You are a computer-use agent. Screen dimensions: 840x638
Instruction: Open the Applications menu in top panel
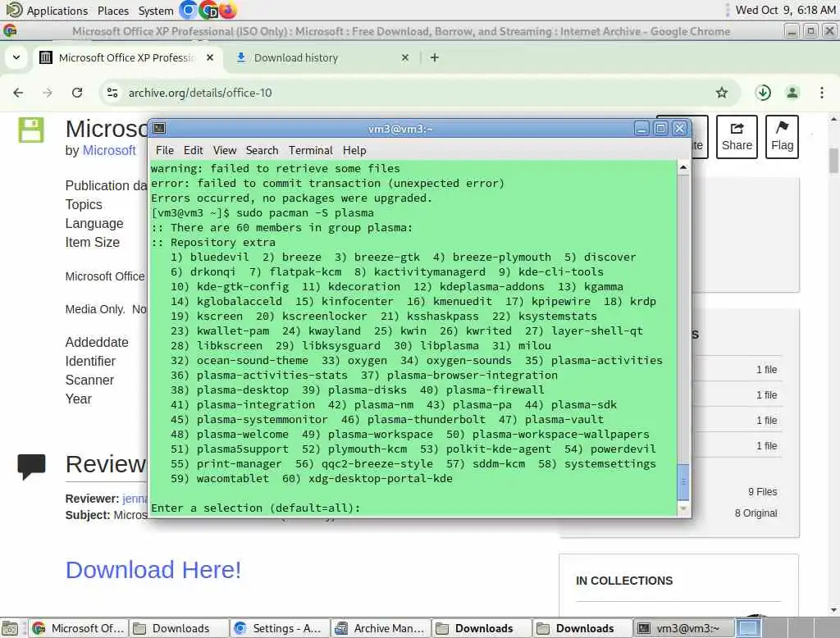pyautogui.click(x=47, y=10)
